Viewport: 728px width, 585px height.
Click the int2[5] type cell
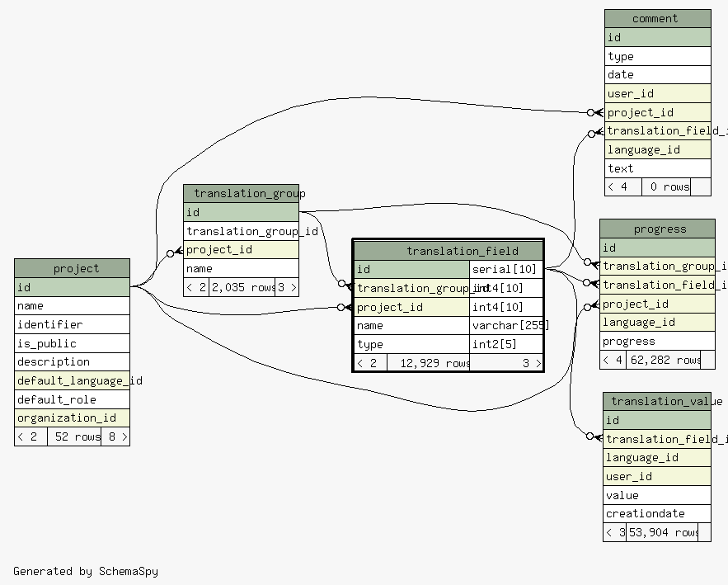pyautogui.click(x=505, y=344)
